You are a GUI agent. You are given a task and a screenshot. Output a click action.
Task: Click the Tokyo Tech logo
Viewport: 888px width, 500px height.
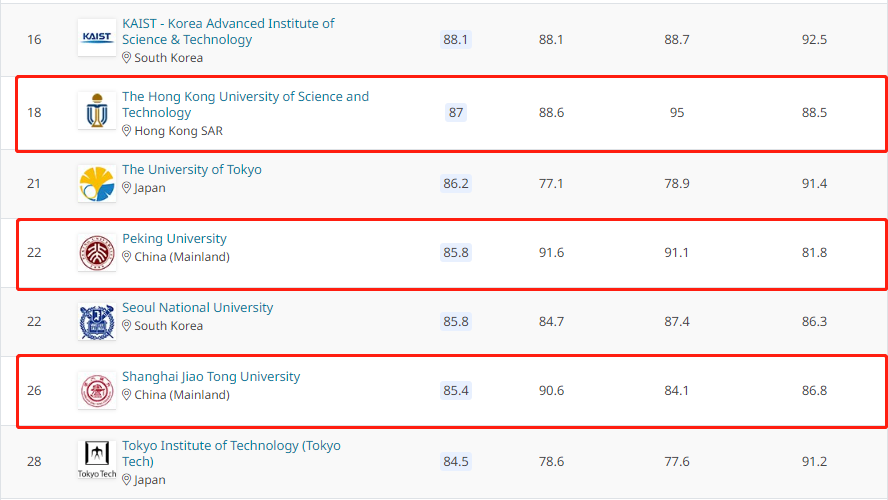coord(97,460)
